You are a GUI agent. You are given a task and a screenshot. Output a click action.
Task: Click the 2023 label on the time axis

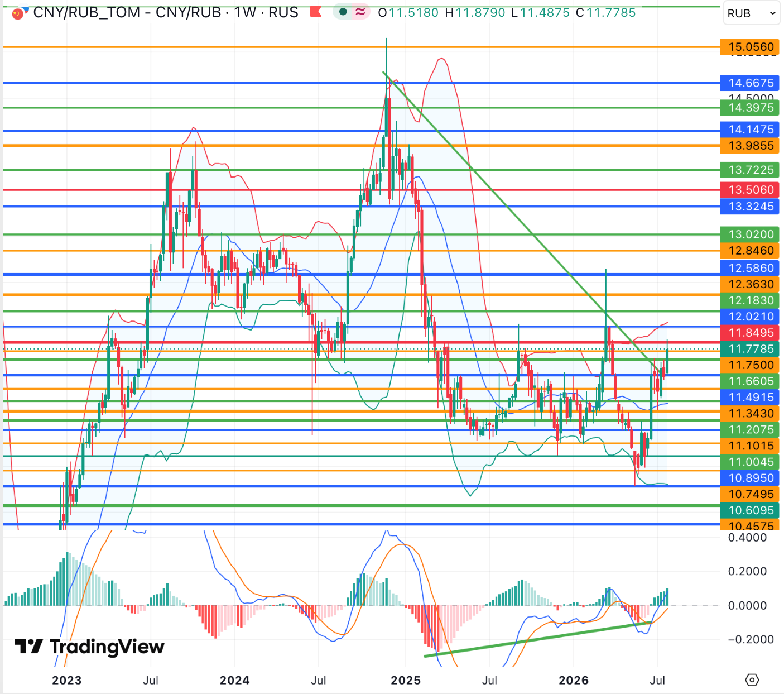[x=67, y=680]
